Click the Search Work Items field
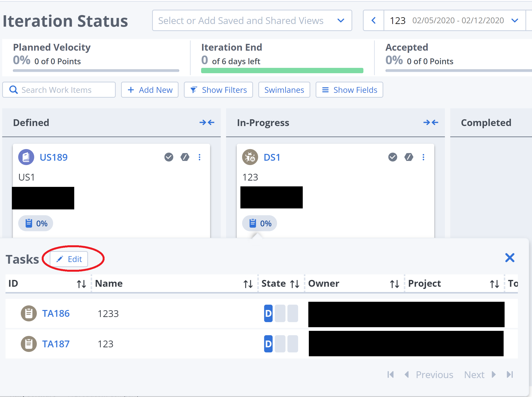This screenshot has width=532, height=397. [x=59, y=90]
